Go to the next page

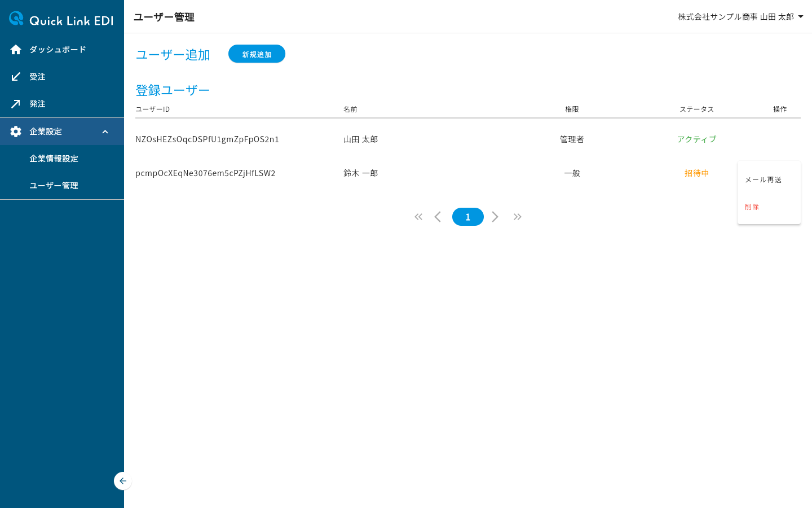click(x=495, y=217)
